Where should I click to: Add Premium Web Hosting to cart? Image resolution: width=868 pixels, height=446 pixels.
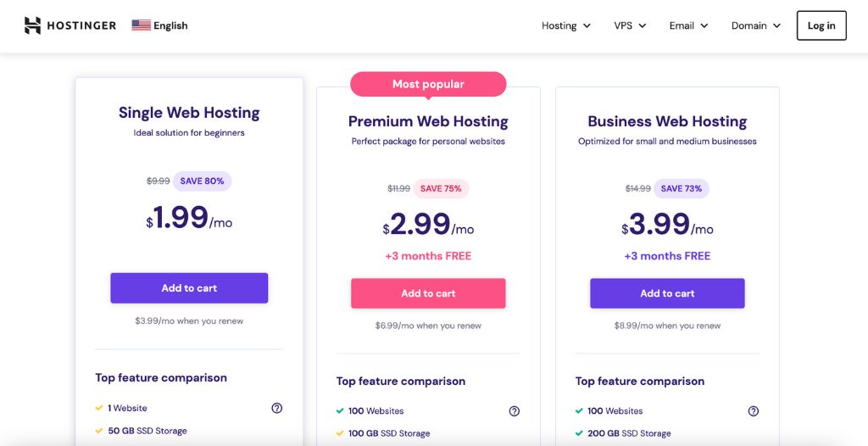(x=428, y=293)
